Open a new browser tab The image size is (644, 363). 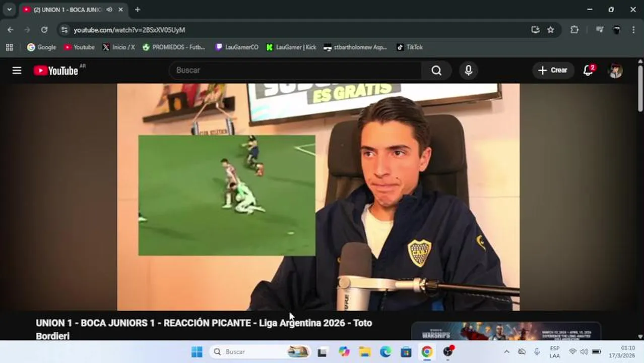(x=137, y=10)
